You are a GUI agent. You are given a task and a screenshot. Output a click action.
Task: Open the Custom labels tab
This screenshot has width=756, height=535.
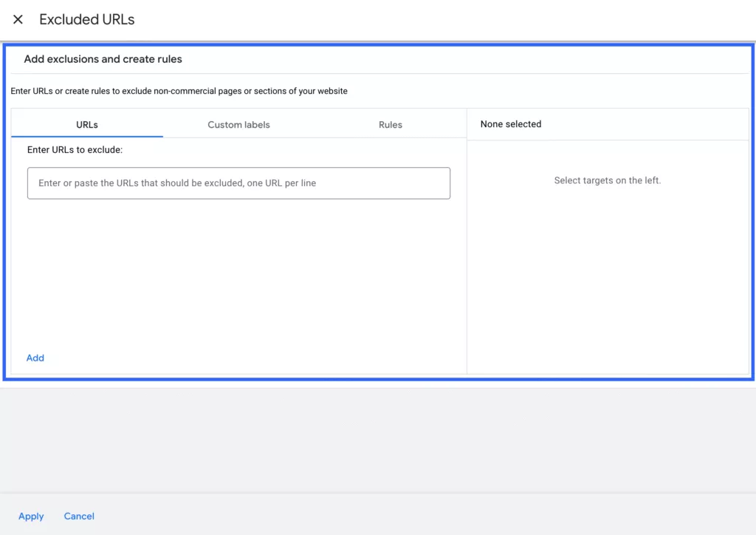coord(238,124)
